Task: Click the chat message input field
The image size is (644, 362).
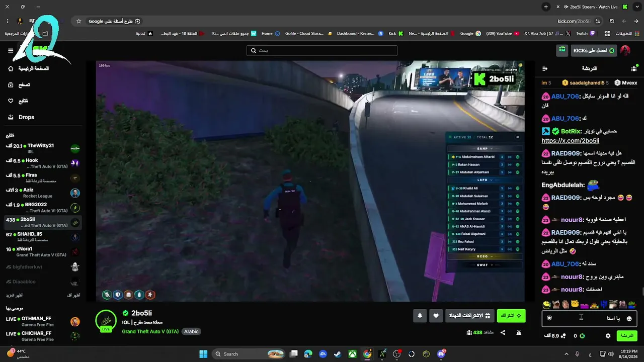Action: pyautogui.click(x=589, y=318)
